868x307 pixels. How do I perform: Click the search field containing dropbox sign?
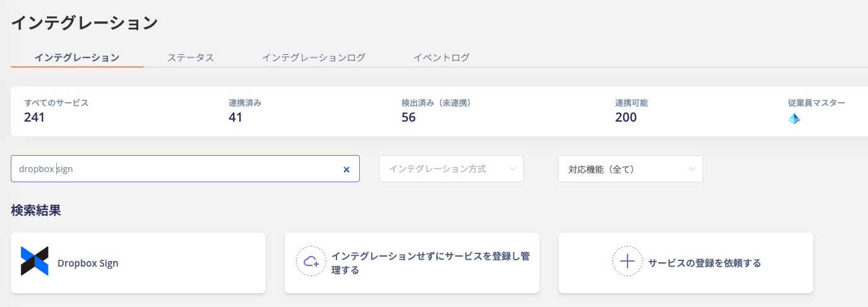coord(185,169)
